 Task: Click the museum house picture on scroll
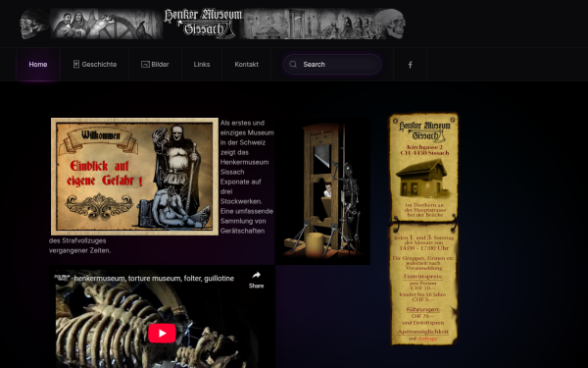click(x=424, y=179)
